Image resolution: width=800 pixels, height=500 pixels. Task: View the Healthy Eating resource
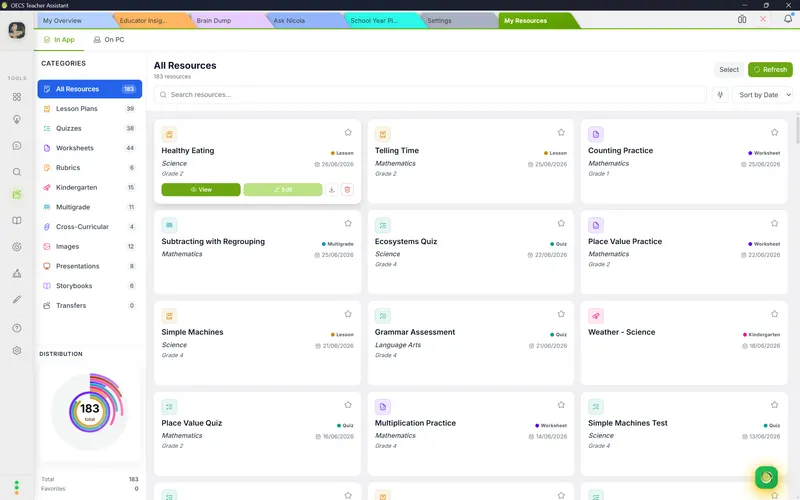(x=201, y=190)
